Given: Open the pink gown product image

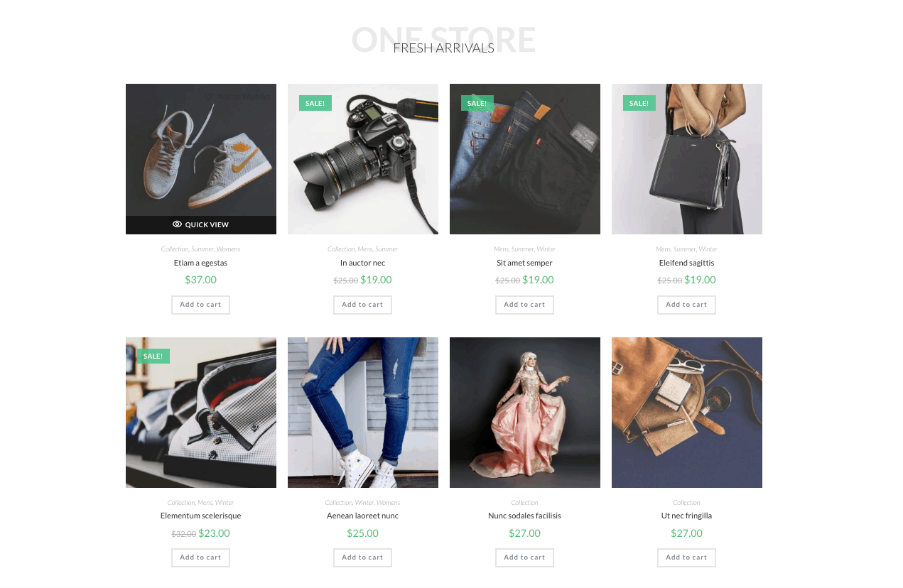Looking at the screenshot, I should pos(525,413).
